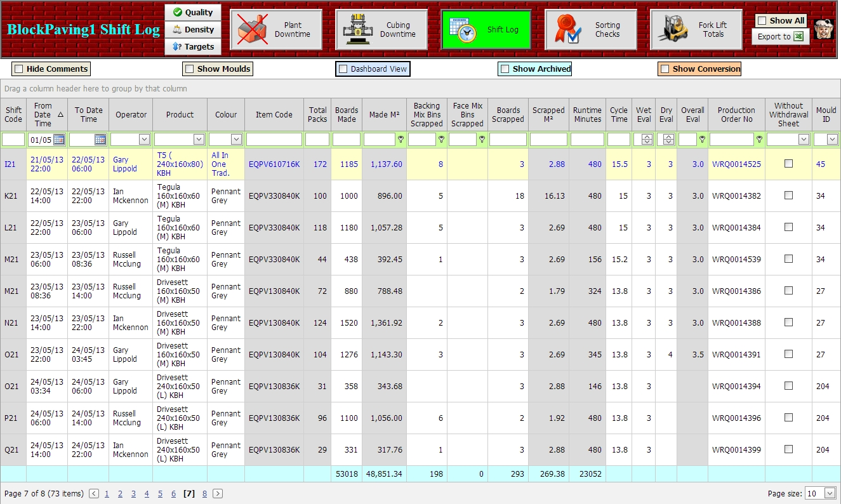Sort by the Cycle Time column header
Viewport: 841px width, 504px height.
click(619, 114)
